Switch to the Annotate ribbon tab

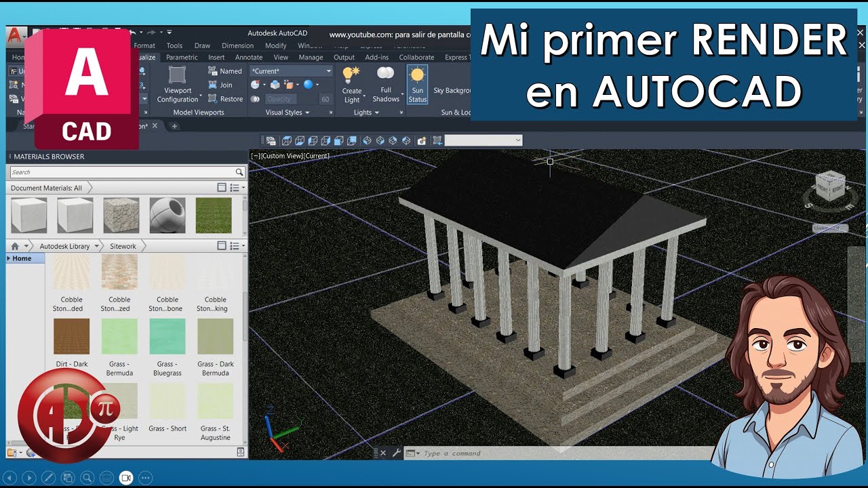pos(249,58)
